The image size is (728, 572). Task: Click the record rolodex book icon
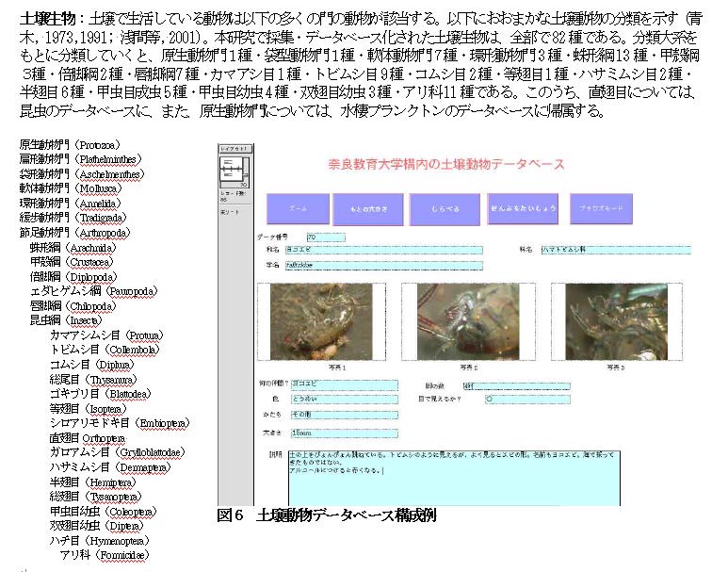[234, 169]
